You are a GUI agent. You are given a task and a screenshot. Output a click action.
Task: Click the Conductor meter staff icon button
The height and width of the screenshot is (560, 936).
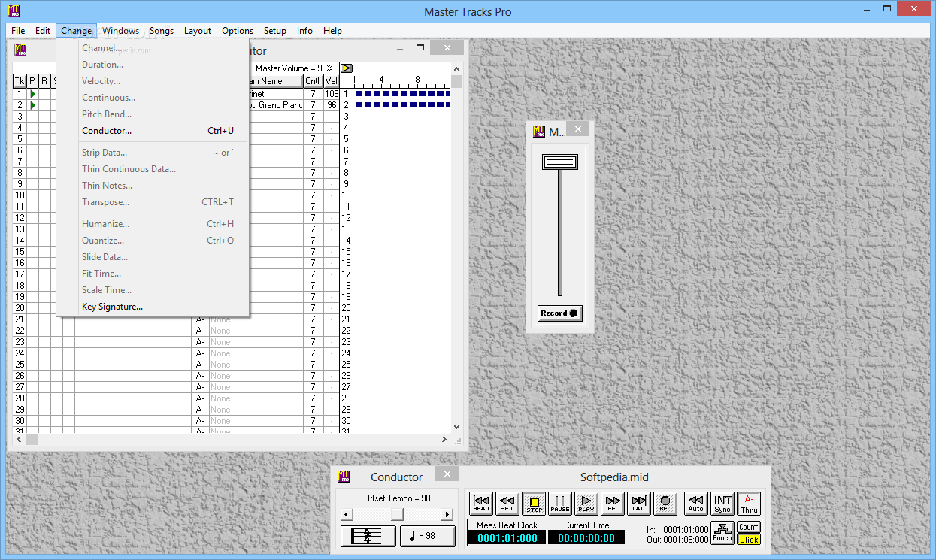coord(368,536)
